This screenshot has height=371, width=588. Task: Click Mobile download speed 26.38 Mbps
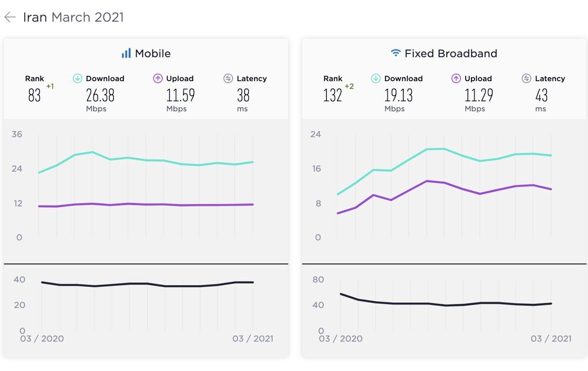tap(100, 99)
